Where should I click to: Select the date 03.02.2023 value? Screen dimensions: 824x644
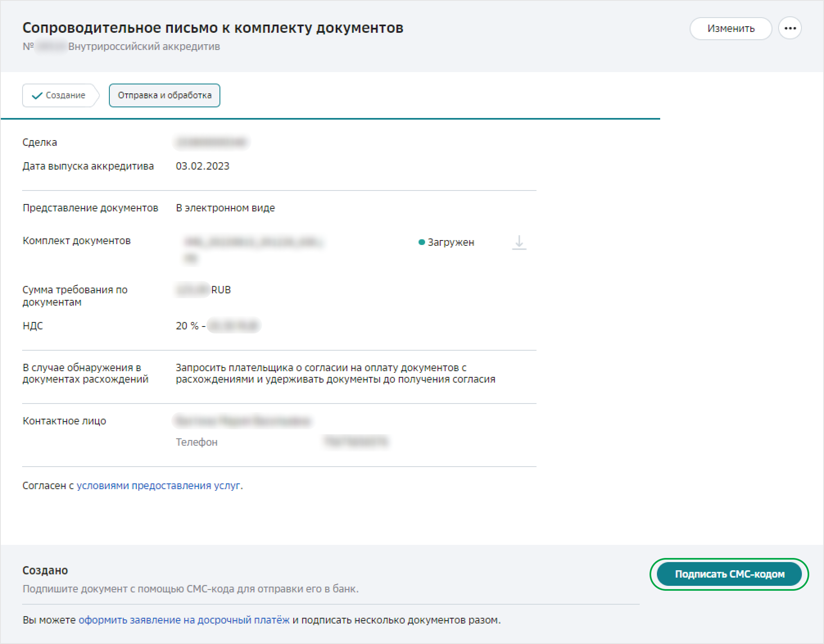coord(203,166)
